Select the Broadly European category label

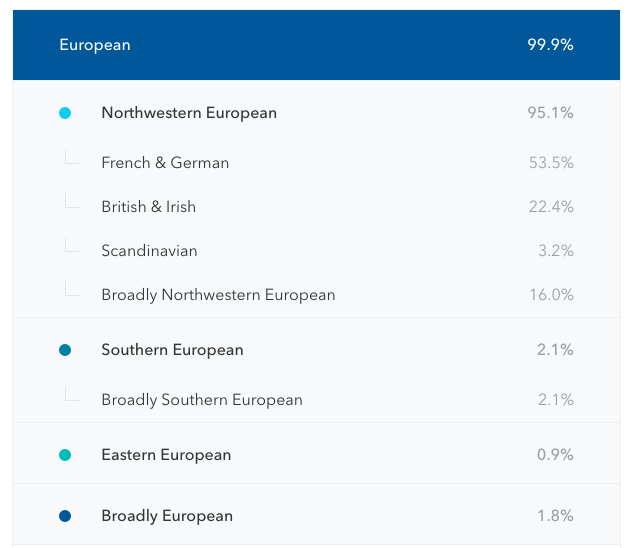pyautogui.click(x=167, y=516)
